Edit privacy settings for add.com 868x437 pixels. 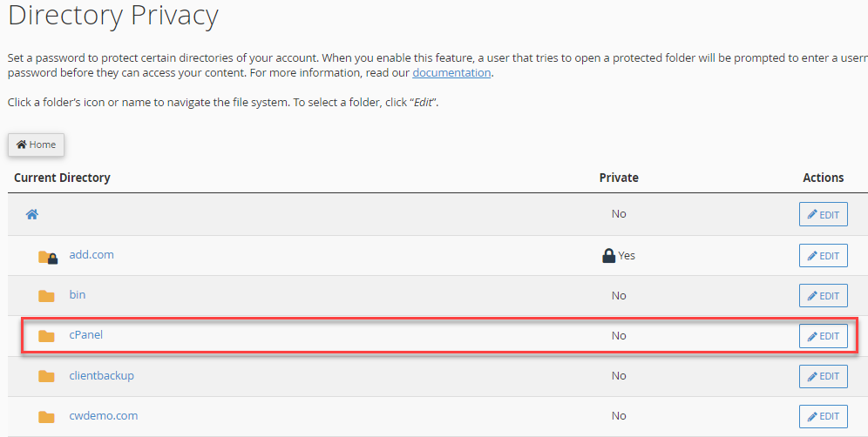tap(823, 256)
